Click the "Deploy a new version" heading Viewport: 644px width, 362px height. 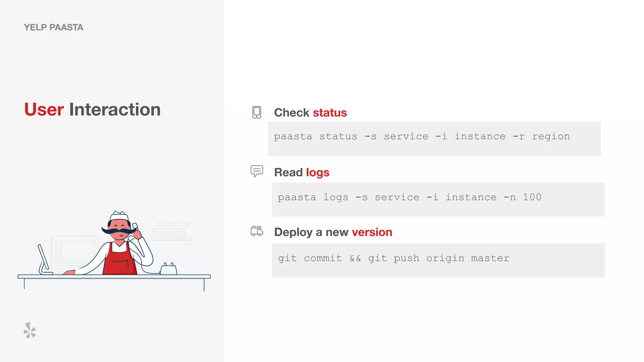[333, 232]
